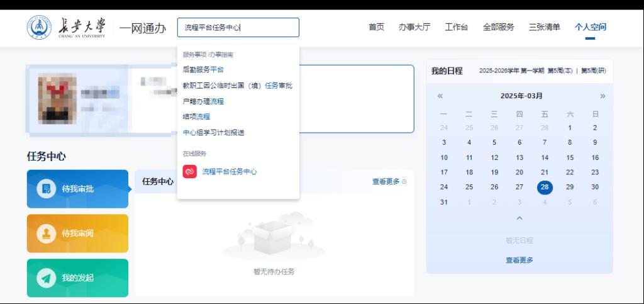Click the 我的发起 paper plane icon

pyautogui.click(x=46, y=278)
